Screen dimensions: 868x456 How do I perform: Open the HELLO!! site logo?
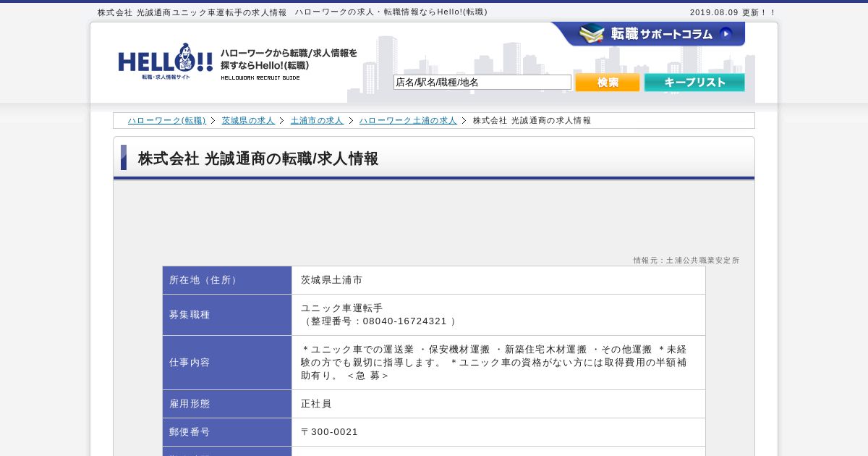point(166,62)
